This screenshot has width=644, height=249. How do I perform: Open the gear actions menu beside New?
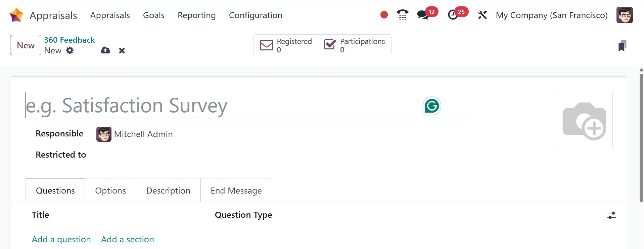pos(70,50)
